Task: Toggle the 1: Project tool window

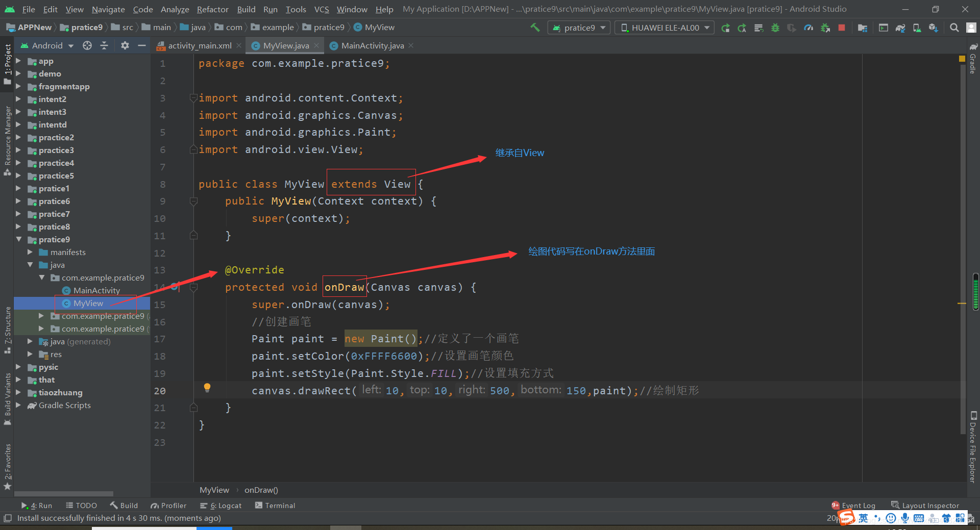Action: [7, 64]
